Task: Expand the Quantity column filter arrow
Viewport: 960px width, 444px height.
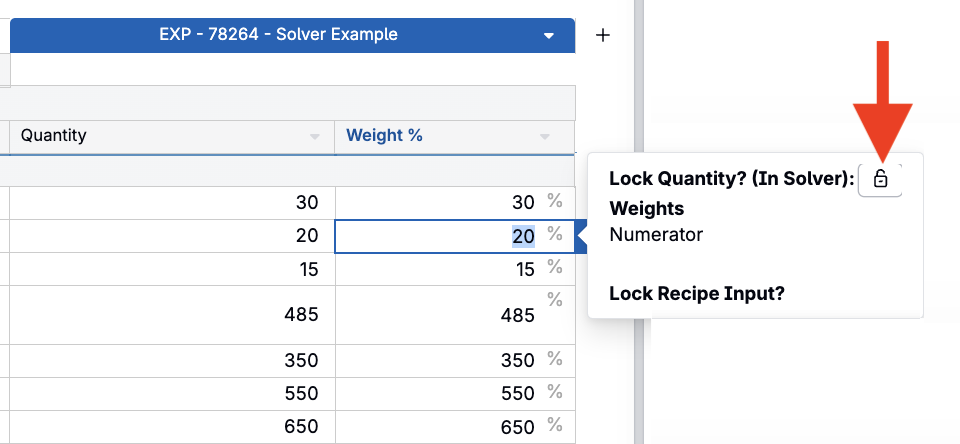Action: [315, 137]
